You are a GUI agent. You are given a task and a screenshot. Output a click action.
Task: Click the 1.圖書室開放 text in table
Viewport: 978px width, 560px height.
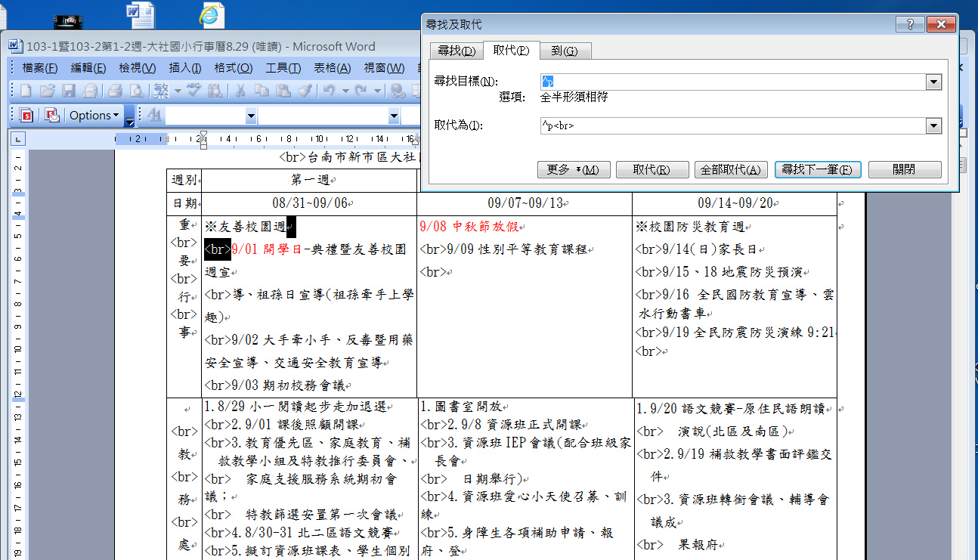[x=461, y=408]
